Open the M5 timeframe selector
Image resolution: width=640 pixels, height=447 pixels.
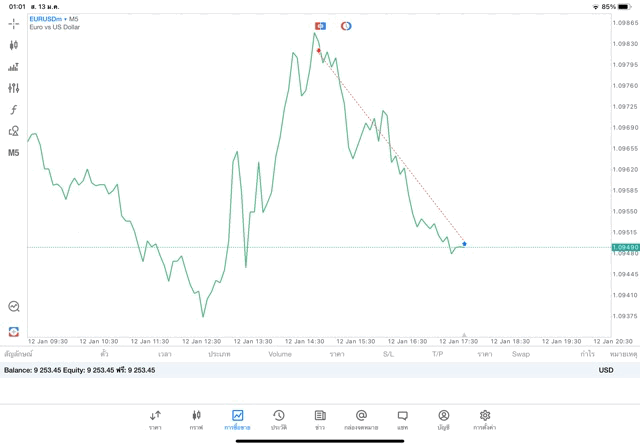pyautogui.click(x=14, y=153)
